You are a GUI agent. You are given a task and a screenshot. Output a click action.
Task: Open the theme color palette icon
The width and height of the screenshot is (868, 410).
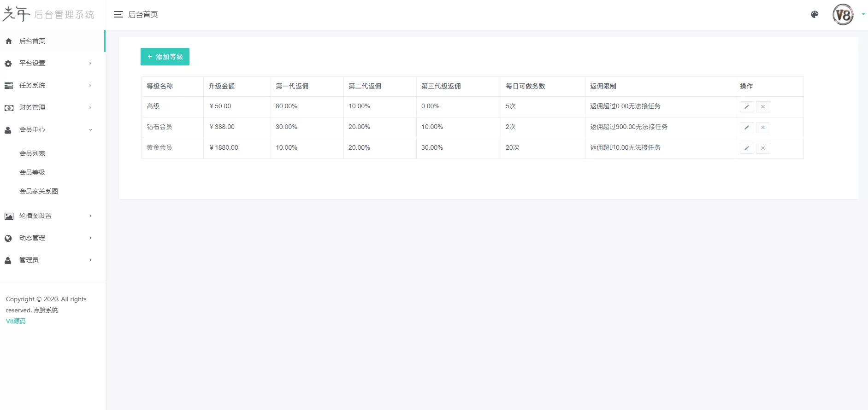(x=815, y=15)
